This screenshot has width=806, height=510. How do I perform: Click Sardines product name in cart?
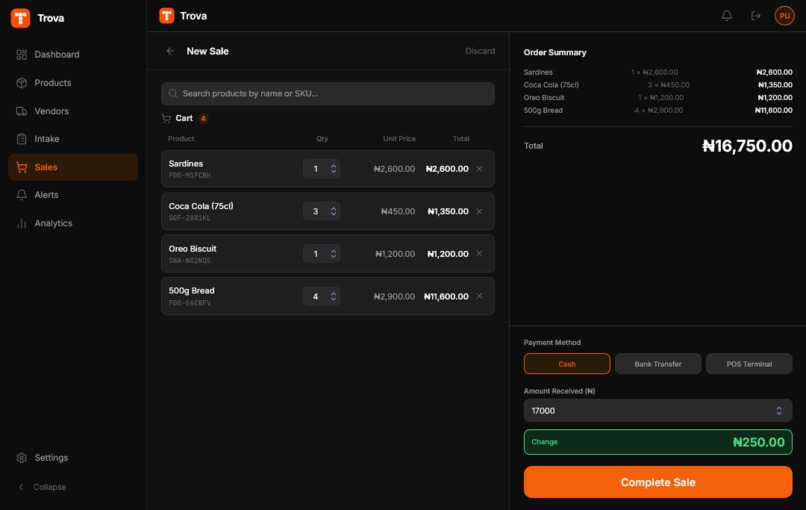(x=186, y=163)
